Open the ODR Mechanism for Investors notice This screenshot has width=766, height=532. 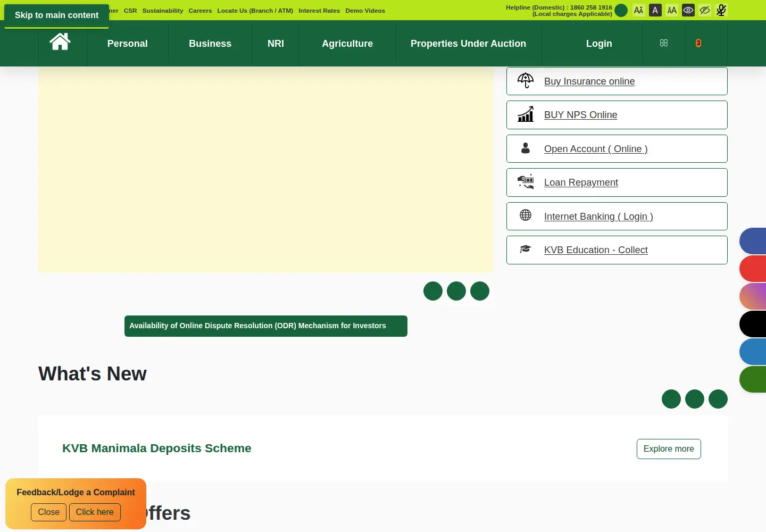point(266,326)
